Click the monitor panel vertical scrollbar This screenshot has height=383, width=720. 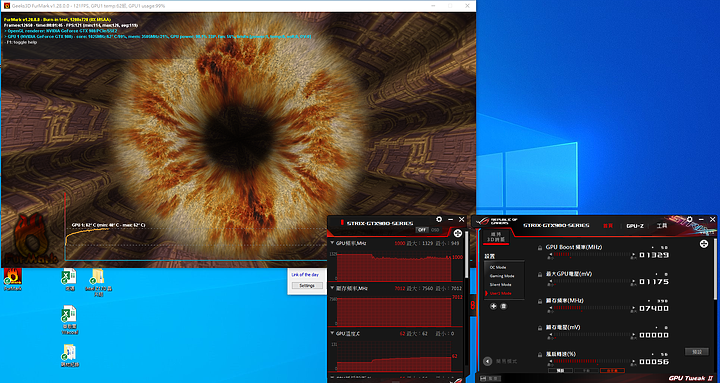pos(467,254)
